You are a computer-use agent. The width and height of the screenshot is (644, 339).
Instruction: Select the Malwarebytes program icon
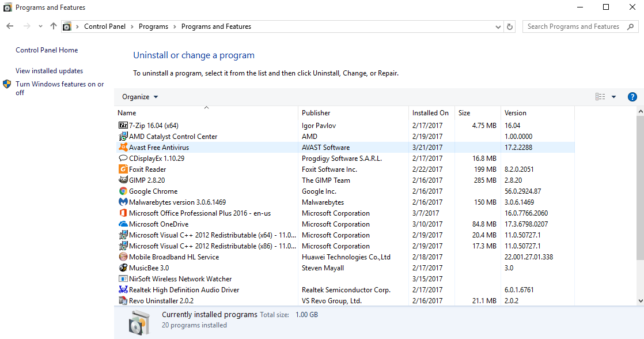(123, 202)
